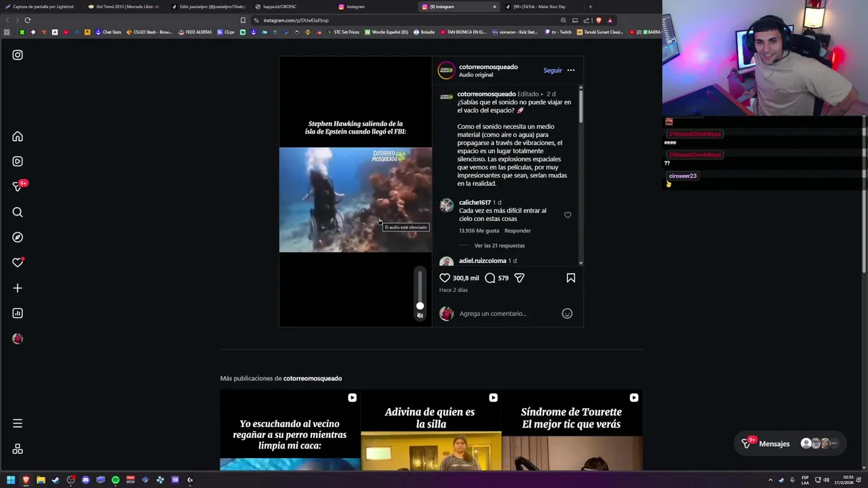Viewport: 868px width, 488px height.
Task: Open direct messages icon in sidebar
Action: pos(18,186)
